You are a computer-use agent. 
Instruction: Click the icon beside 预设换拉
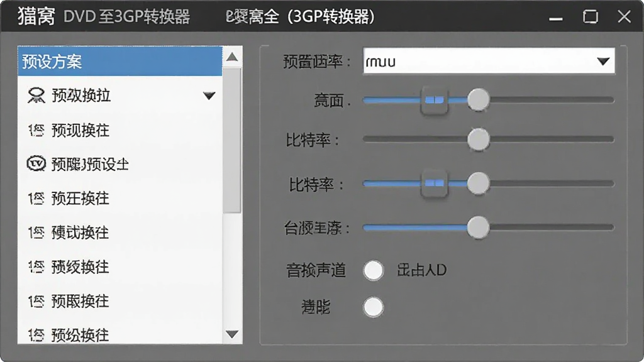click(36, 96)
